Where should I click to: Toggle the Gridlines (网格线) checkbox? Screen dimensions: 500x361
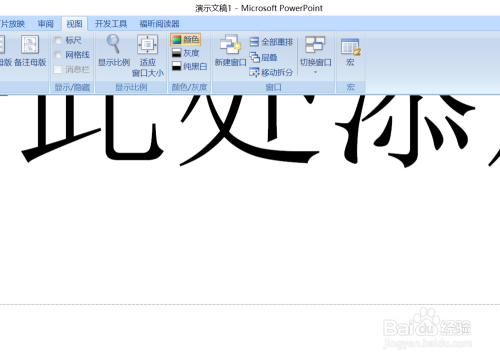click(58, 55)
